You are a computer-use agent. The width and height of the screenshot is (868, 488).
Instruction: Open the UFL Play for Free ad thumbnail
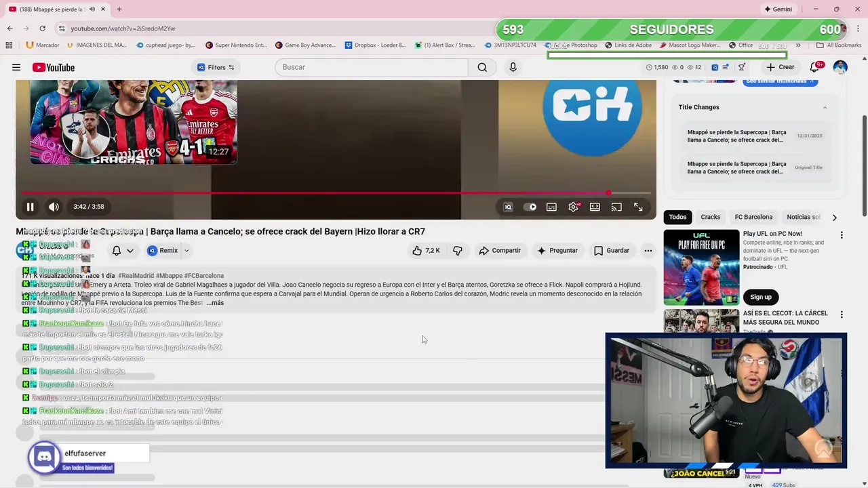click(x=701, y=268)
